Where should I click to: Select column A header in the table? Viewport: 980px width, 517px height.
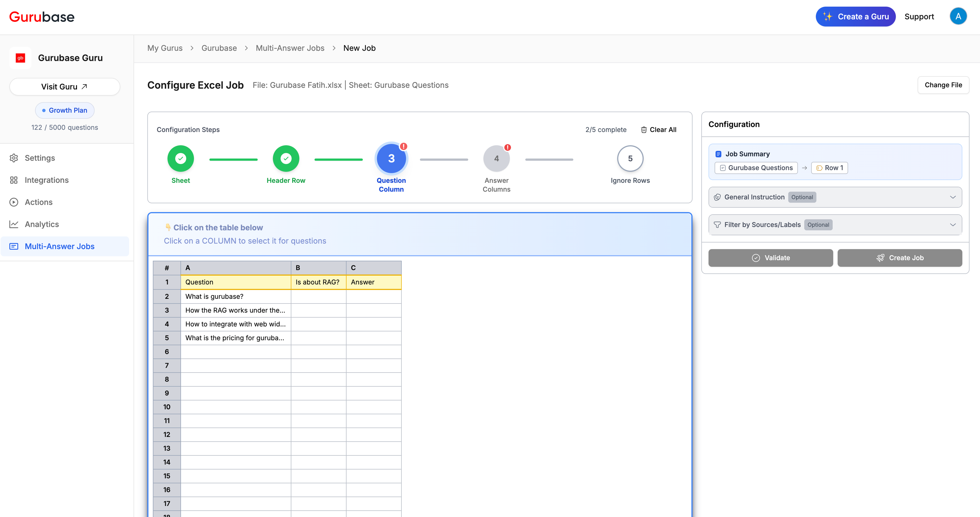pos(236,268)
